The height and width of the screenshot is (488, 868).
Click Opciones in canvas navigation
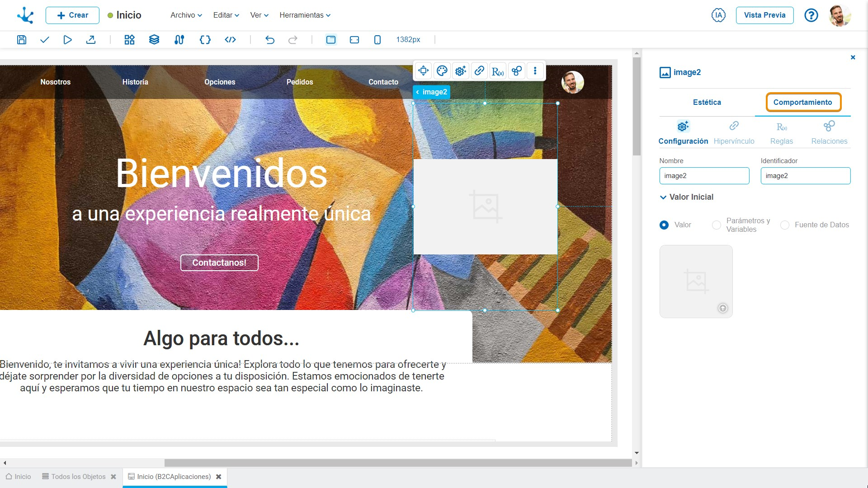point(220,82)
